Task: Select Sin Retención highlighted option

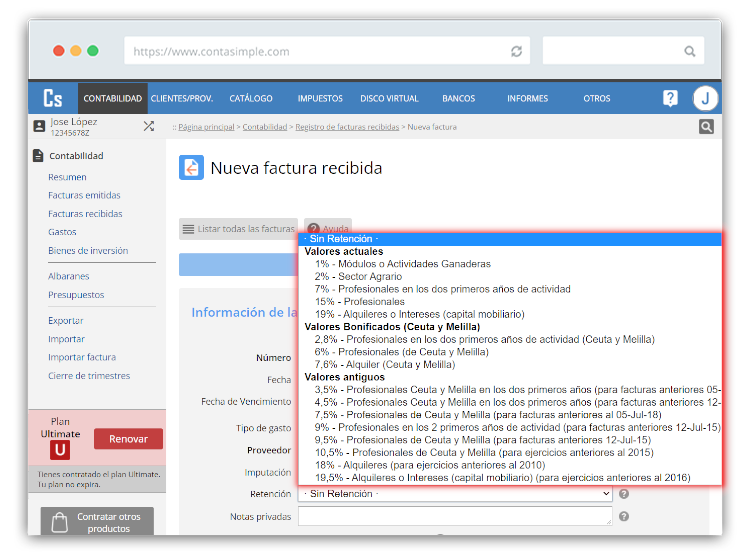Action: point(341,239)
